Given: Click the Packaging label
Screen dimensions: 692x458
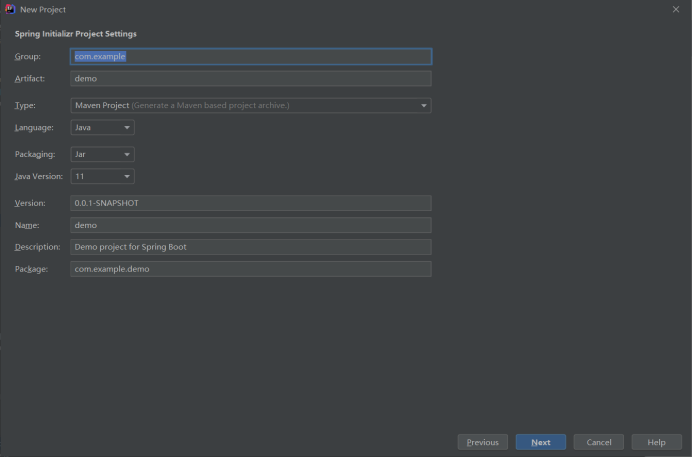Looking at the screenshot, I should 35,154.
